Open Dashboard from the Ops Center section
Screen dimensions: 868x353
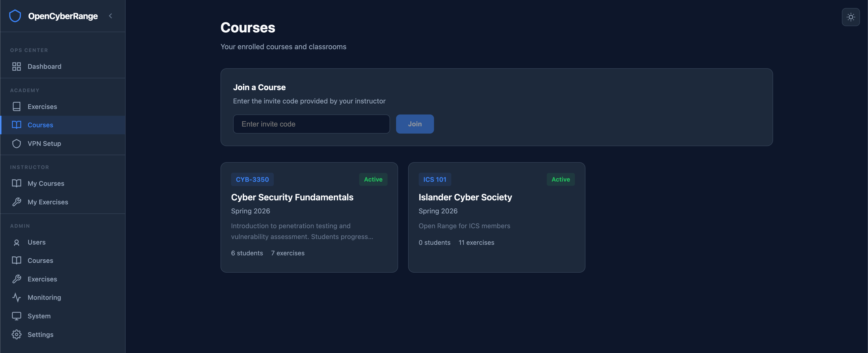tap(44, 66)
